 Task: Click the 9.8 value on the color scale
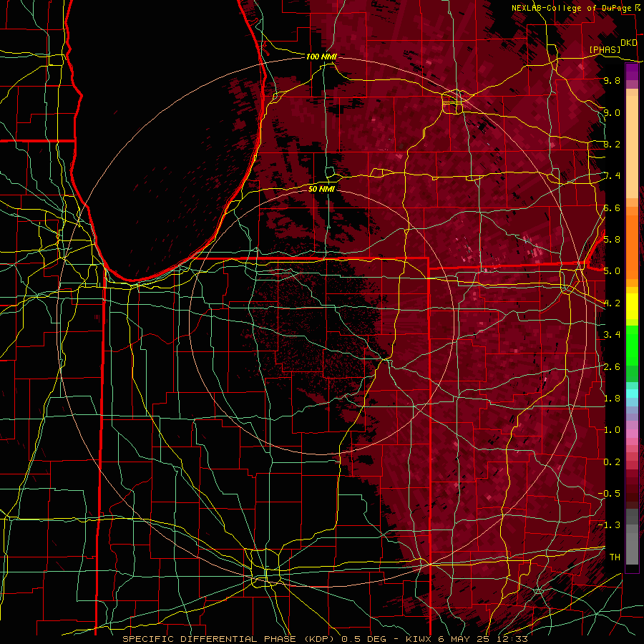click(x=612, y=80)
